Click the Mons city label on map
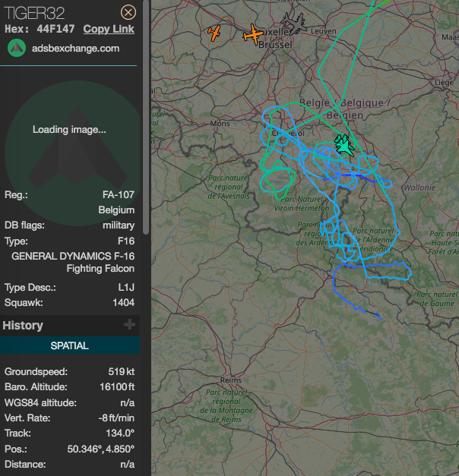Image resolution: width=459 pixels, height=476 pixels. click(220, 124)
